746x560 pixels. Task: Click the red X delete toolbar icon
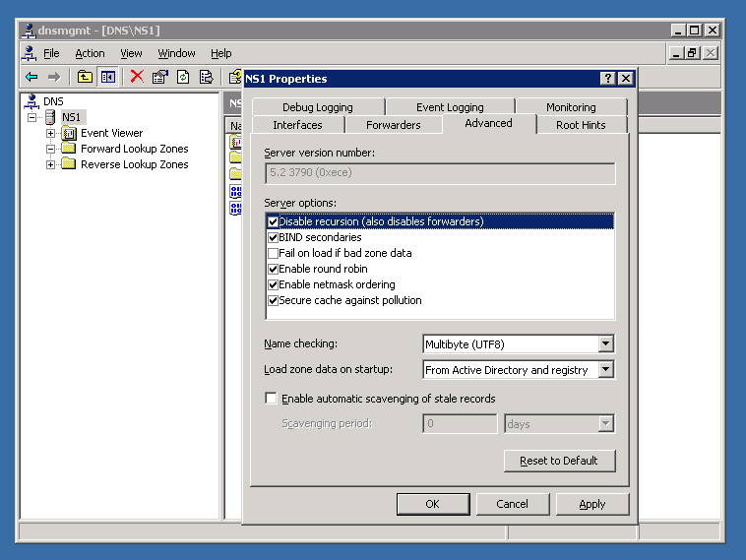(x=137, y=76)
